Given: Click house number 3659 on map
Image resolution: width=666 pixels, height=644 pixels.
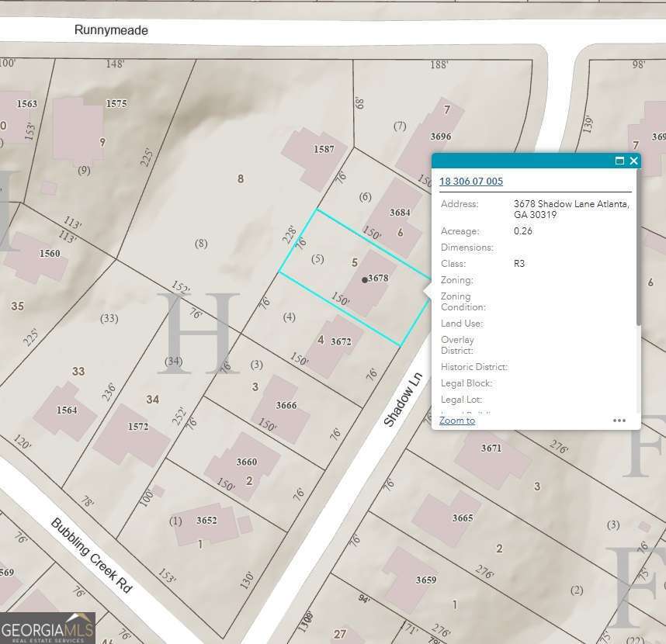Looking at the screenshot, I should point(426,580).
